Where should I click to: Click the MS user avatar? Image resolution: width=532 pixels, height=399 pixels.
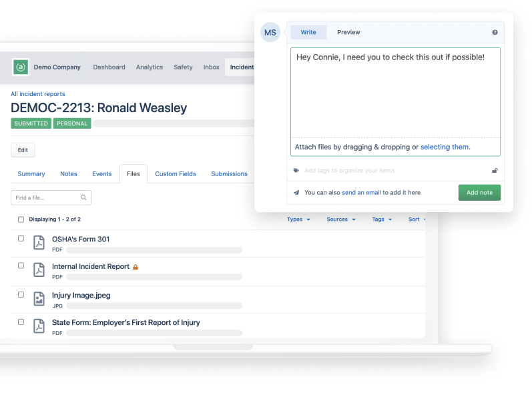[x=270, y=32]
